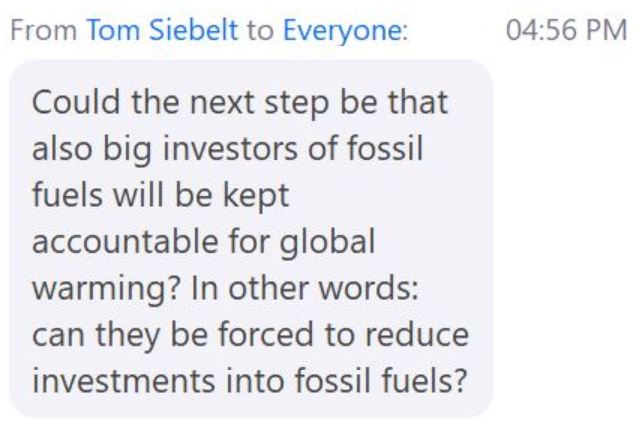
Task: Click the word "Could" starting the message
Action: click(x=66, y=106)
